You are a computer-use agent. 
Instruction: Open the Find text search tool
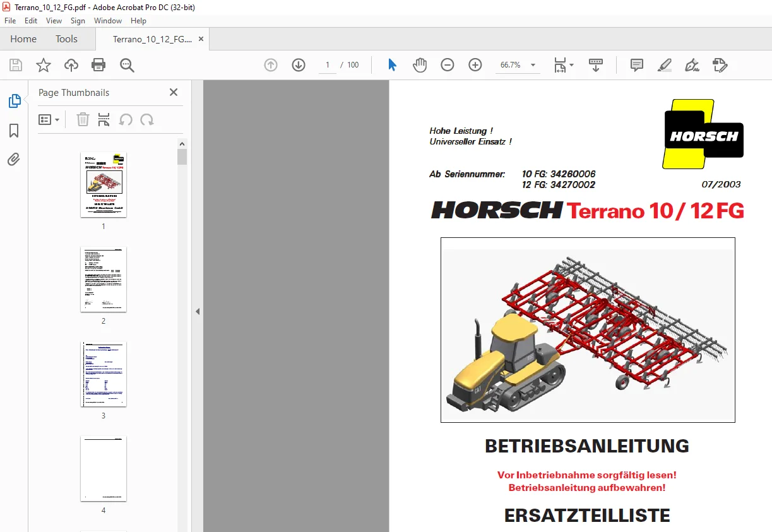pos(127,65)
